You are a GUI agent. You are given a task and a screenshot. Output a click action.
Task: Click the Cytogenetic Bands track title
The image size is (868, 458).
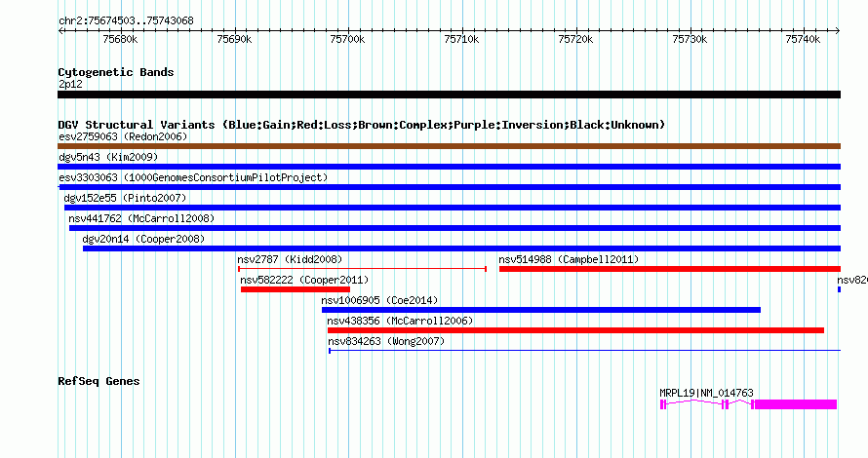click(x=116, y=72)
